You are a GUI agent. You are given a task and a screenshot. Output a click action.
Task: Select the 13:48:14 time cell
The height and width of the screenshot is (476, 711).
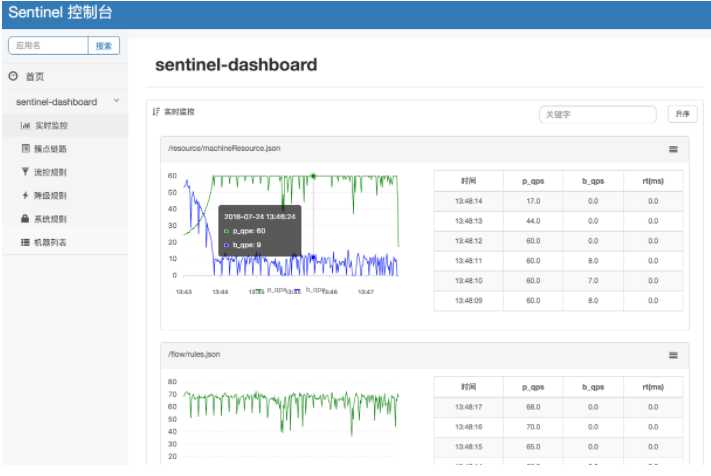tap(468, 201)
